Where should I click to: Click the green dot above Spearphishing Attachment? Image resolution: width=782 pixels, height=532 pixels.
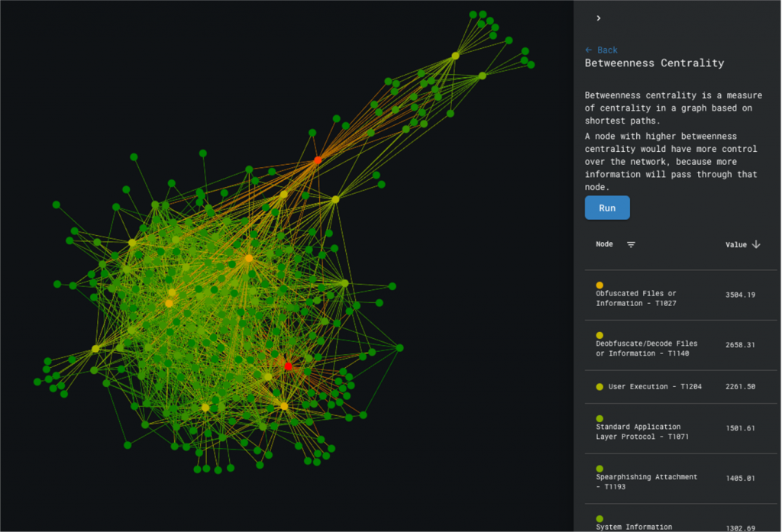pos(599,469)
